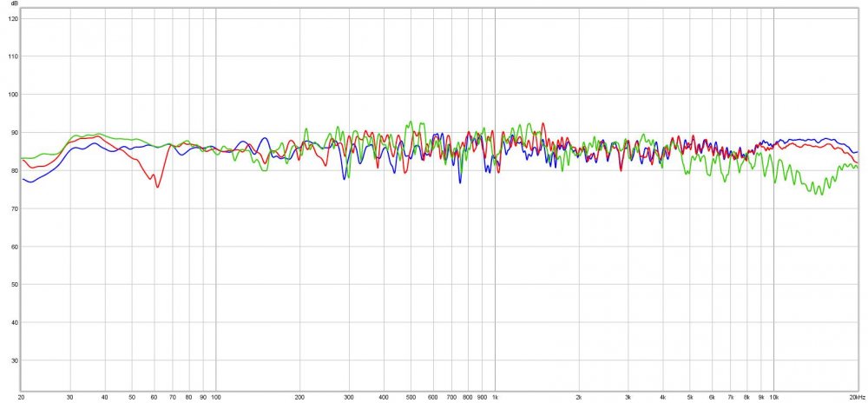Click the 700 frequency axis label
This screenshot has height=403, width=868.
[x=451, y=398]
